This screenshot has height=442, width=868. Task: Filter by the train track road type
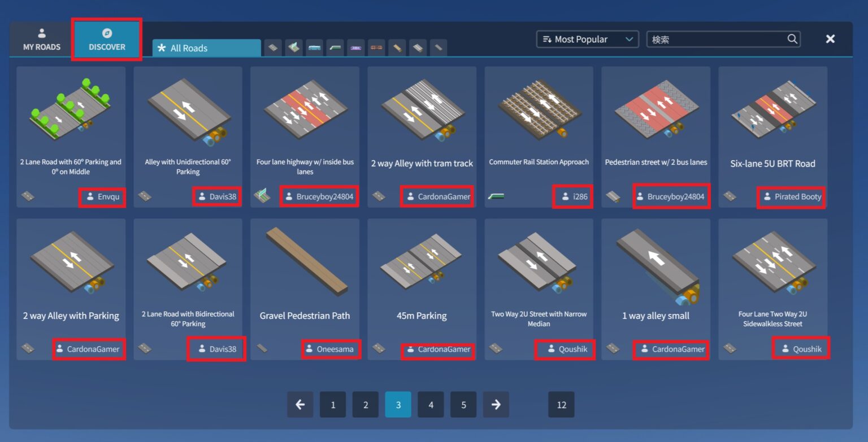tap(375, 47)
